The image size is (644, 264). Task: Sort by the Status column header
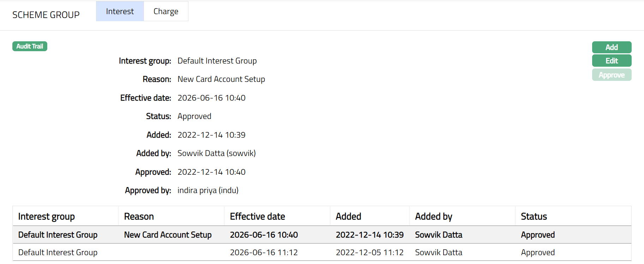(534, 216)
